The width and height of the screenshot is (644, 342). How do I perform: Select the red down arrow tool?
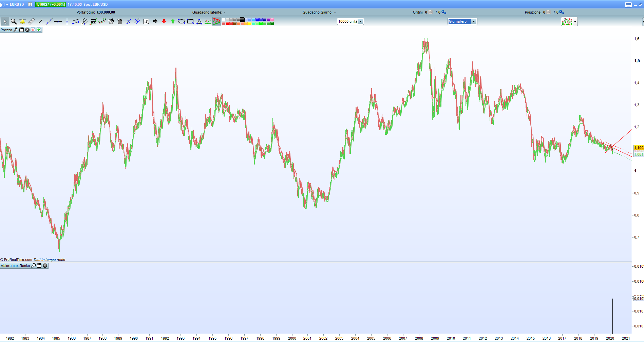(164, 21)
